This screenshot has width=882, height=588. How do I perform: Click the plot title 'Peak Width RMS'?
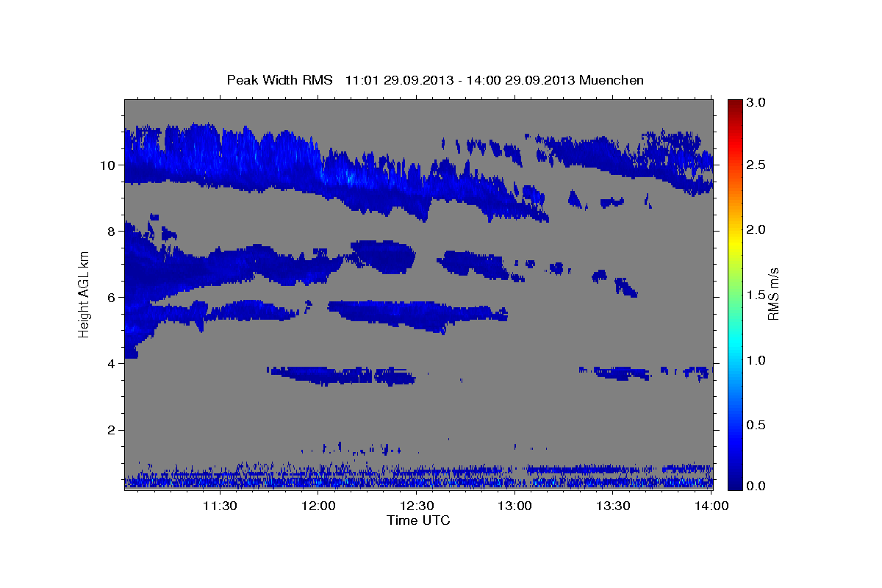coord(279,80)
